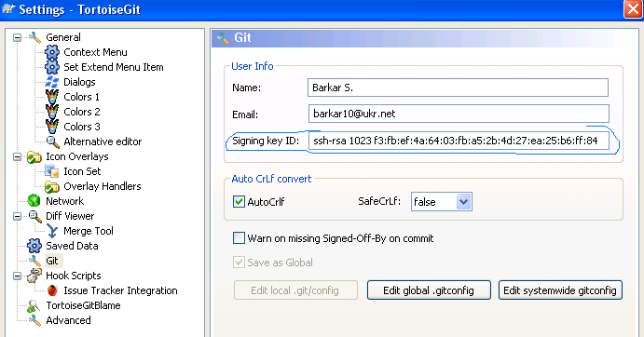Screen dimensions: 644x337
Task: Click the Context Menu gear icon
Action: (52, 52)
